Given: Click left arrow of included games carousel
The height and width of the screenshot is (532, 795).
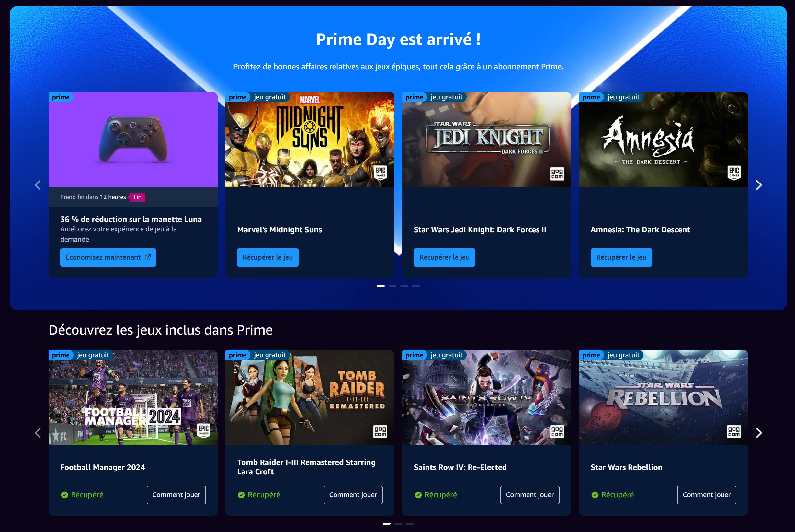Looking at the screenshot, I should click(38, 433).
